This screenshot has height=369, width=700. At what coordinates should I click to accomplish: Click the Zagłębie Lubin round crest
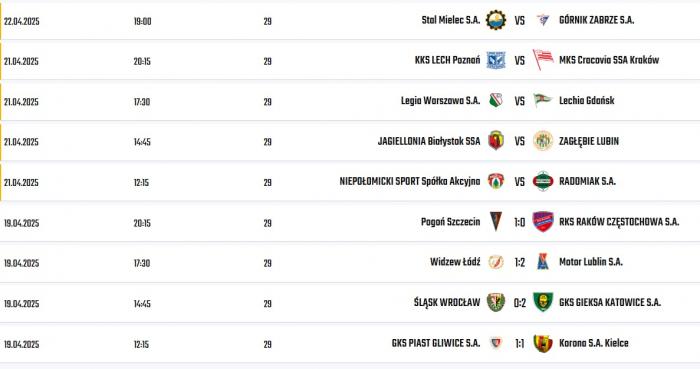tap(543, 141)
